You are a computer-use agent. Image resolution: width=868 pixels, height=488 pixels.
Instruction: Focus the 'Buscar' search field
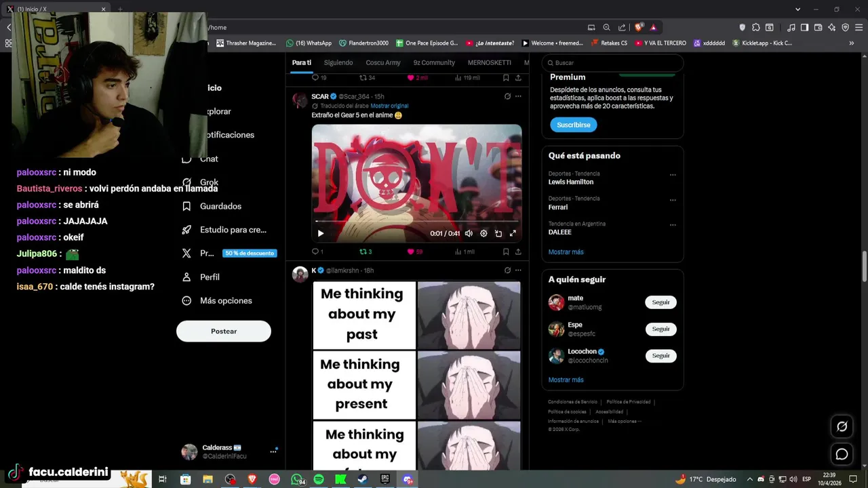coord(612,62)
